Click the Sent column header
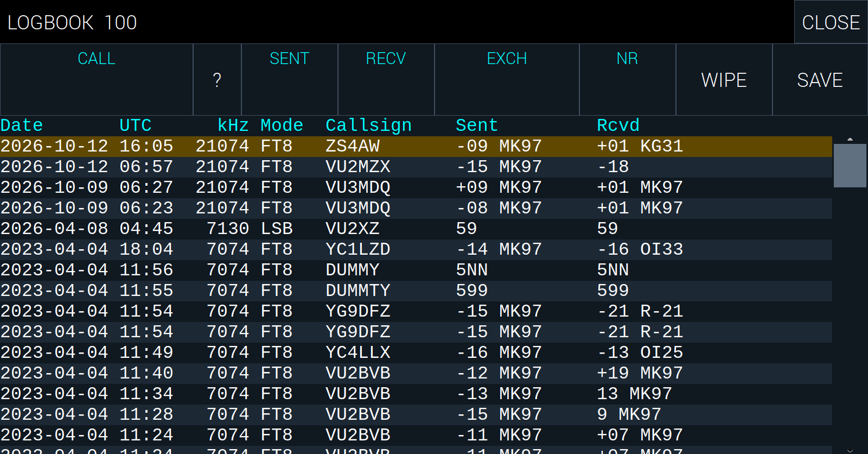 point(477,125)
